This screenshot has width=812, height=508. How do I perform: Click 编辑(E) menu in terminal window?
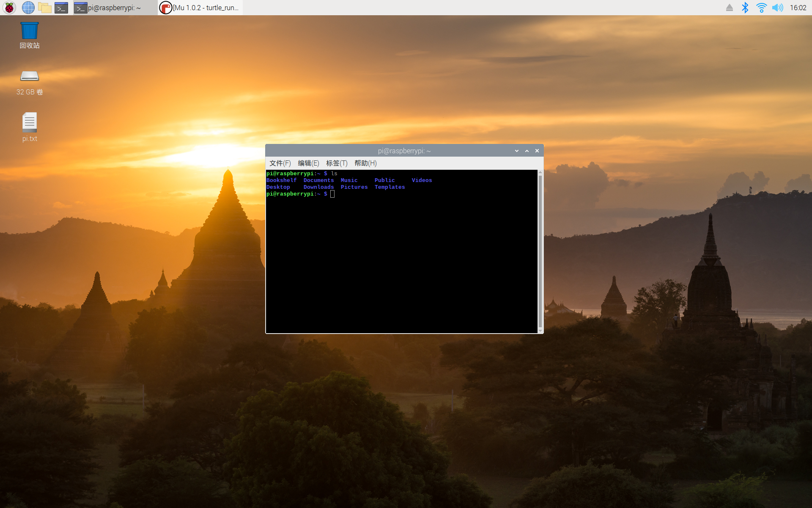[309, 163]
